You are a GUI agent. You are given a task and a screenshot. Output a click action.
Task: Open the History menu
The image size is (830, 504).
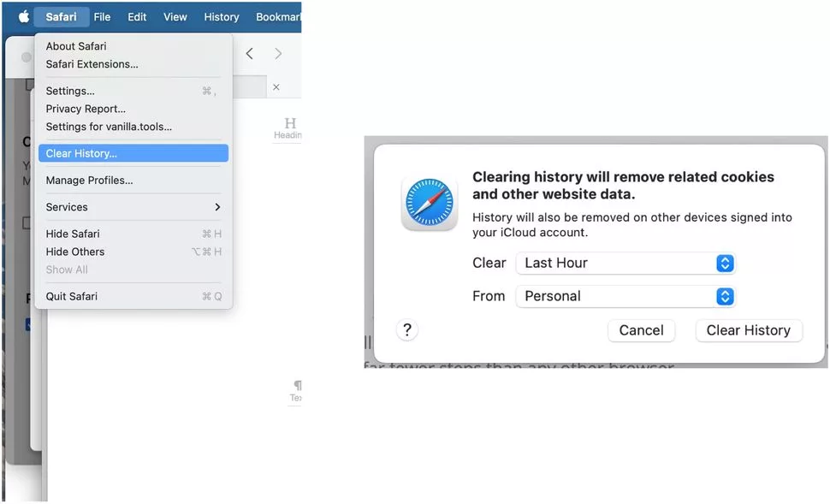tap(222, 17)
